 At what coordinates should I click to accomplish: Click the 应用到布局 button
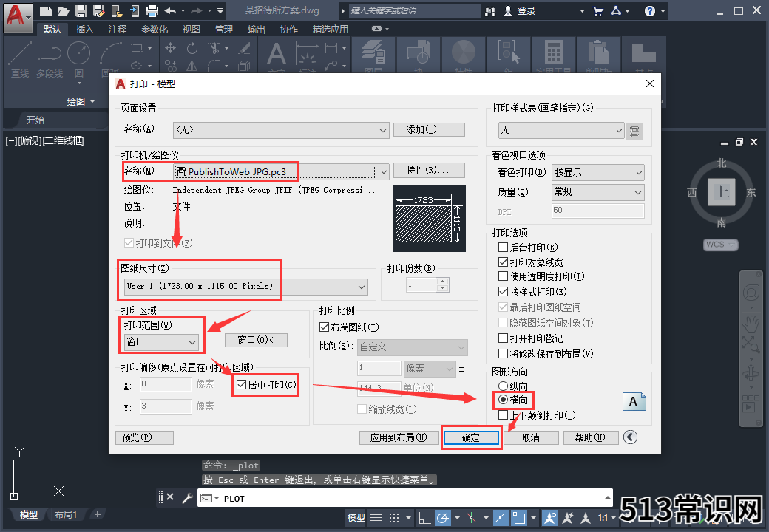click(x=399, y=437)
